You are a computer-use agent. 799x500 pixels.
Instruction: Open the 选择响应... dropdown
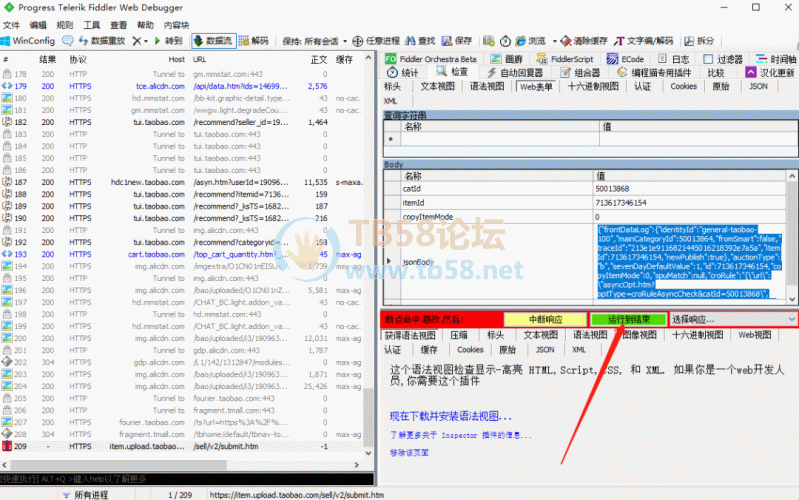tap(733, 320)
